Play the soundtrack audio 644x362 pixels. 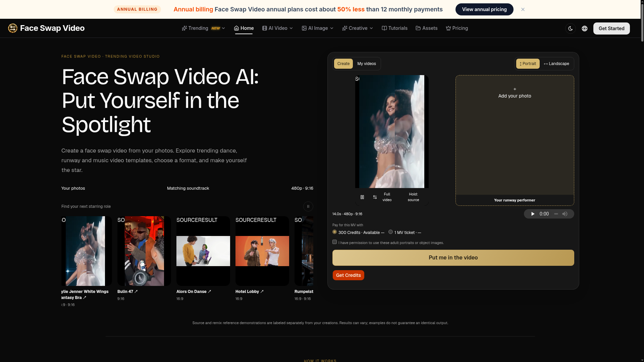[x=533, y=214]
